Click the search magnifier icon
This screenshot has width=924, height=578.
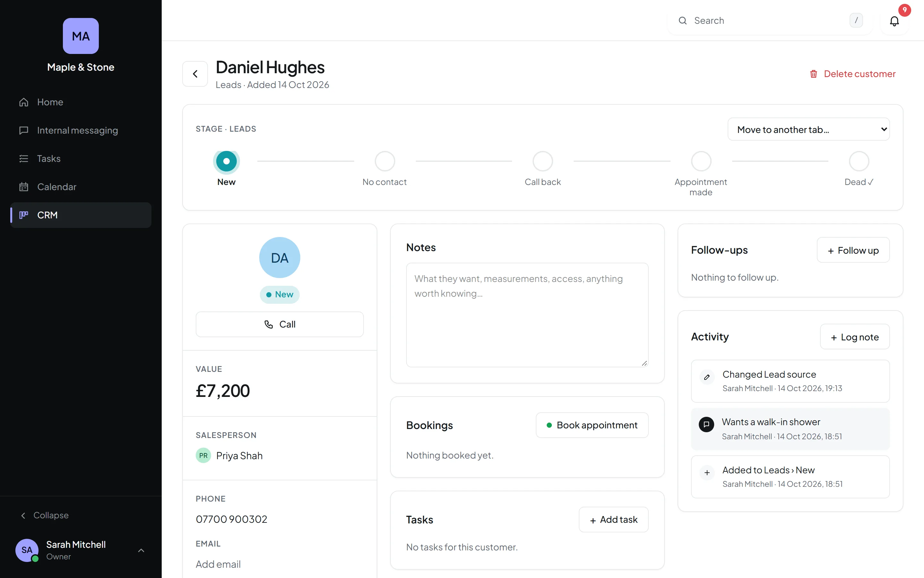coord(683,21)
